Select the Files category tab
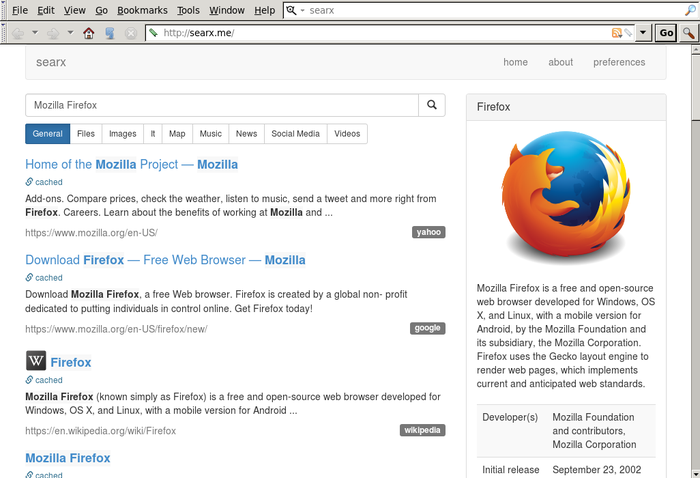The image size is (700, 478). [x=86, y=134]
